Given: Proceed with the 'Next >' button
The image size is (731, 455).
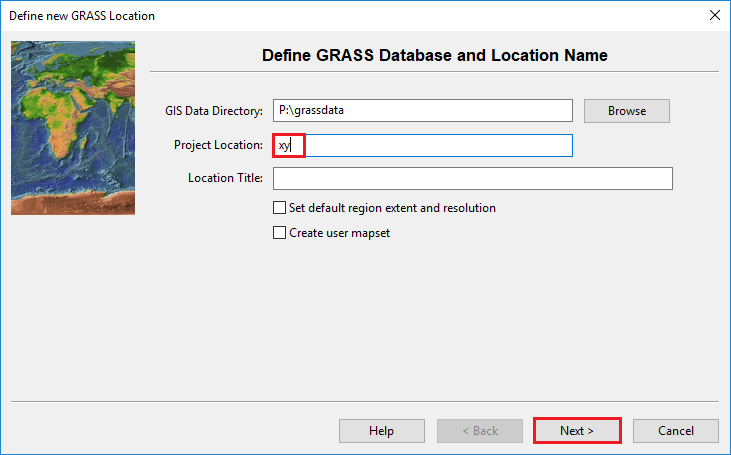Looking at the screenshot, I should (577, 431).
